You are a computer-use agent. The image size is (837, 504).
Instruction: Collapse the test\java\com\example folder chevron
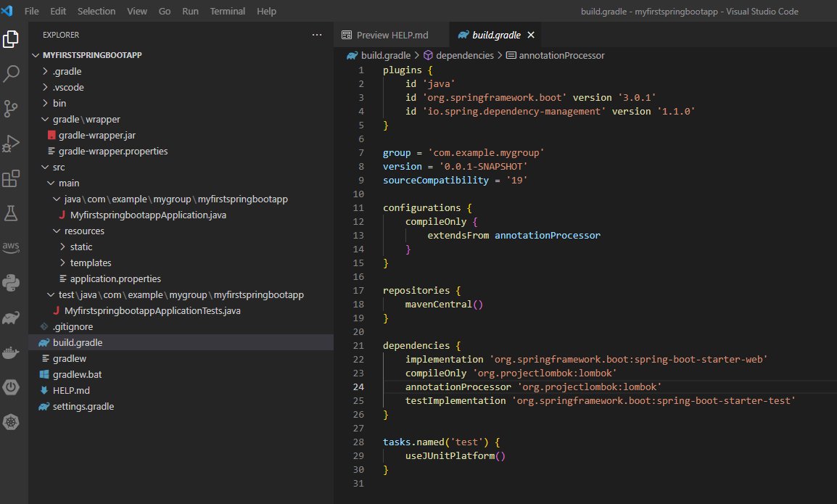(51, 294)
